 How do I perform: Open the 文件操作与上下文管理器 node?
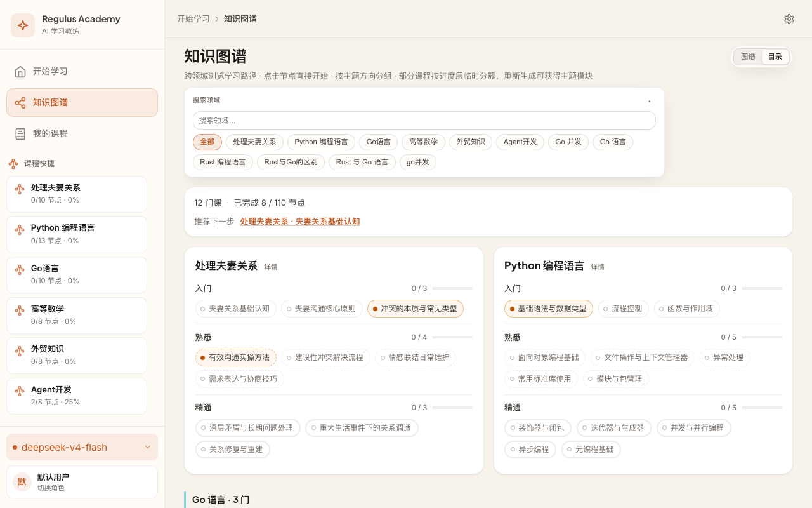[x=643, y=358]
